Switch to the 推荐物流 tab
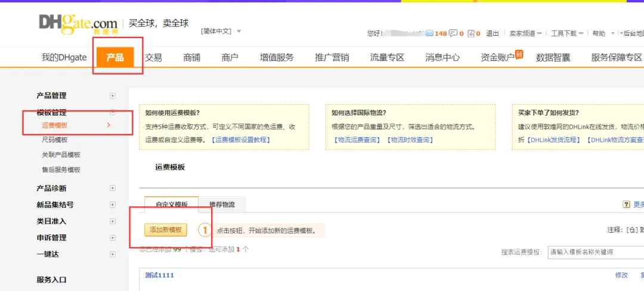 coord(222,205)
